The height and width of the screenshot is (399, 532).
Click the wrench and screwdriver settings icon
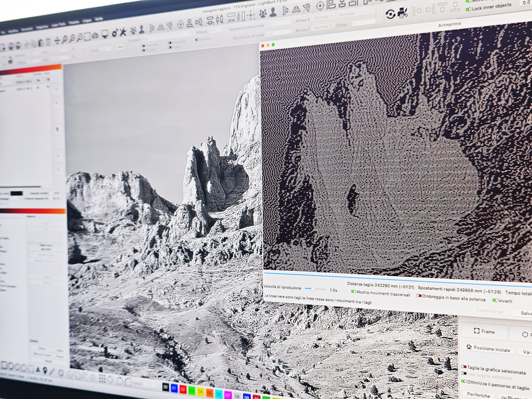[123, 32]
